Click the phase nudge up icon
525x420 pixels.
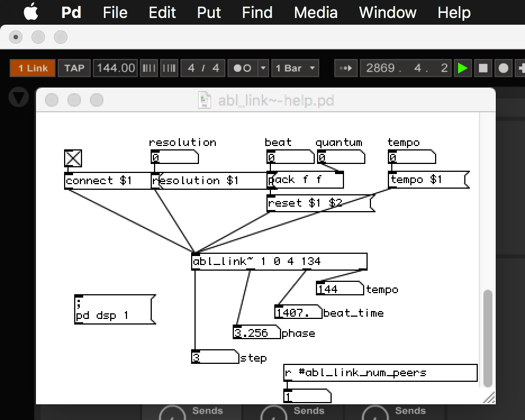tap(169, 69)
